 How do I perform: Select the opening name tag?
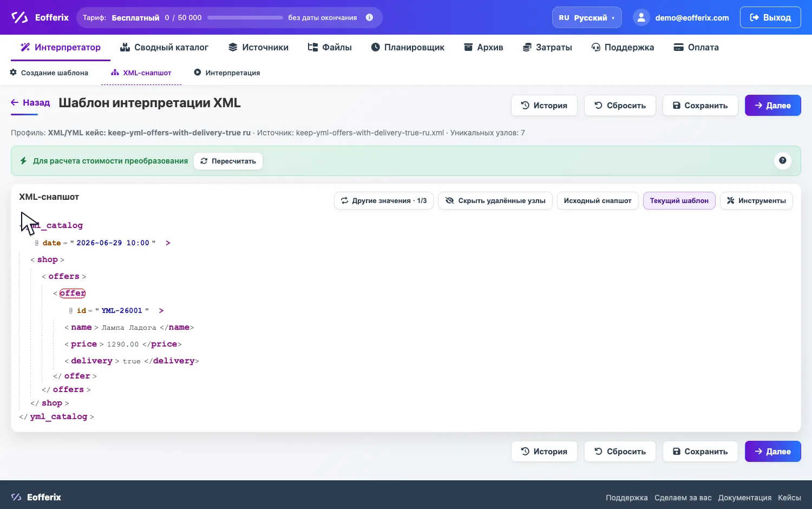click(x=81, y=327)
